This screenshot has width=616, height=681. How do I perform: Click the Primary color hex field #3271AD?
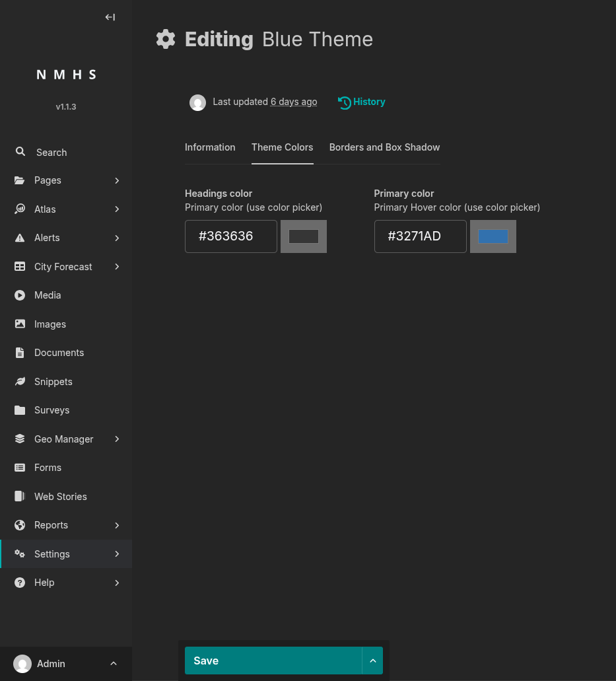point(420,236)
